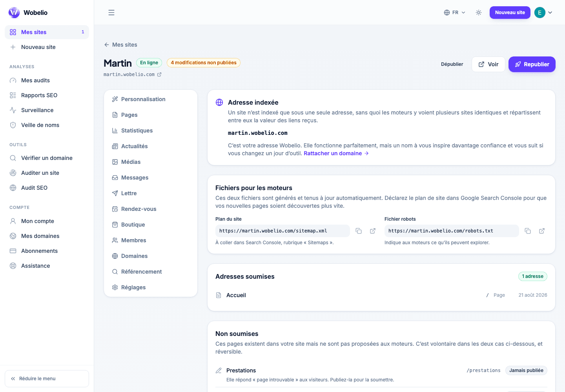Click the Pages document icon
This screenshot has height=392, width=565.
[115, 115]
